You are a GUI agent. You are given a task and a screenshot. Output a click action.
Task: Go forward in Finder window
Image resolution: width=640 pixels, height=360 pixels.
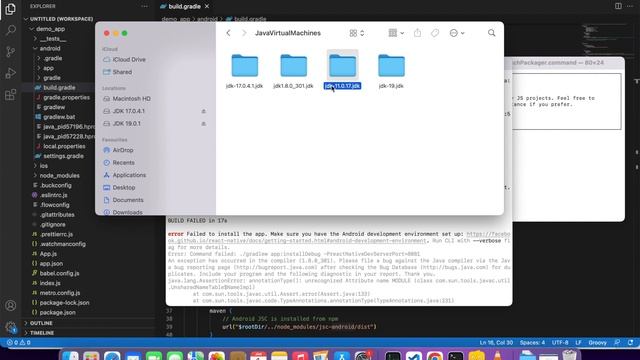244,33
